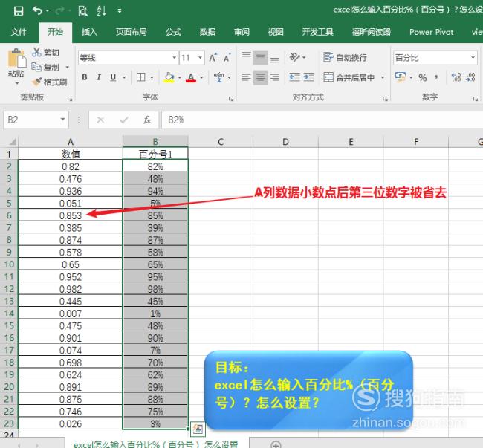
Task: Select cell A6 containing 0.853
Action: point(71,215)
